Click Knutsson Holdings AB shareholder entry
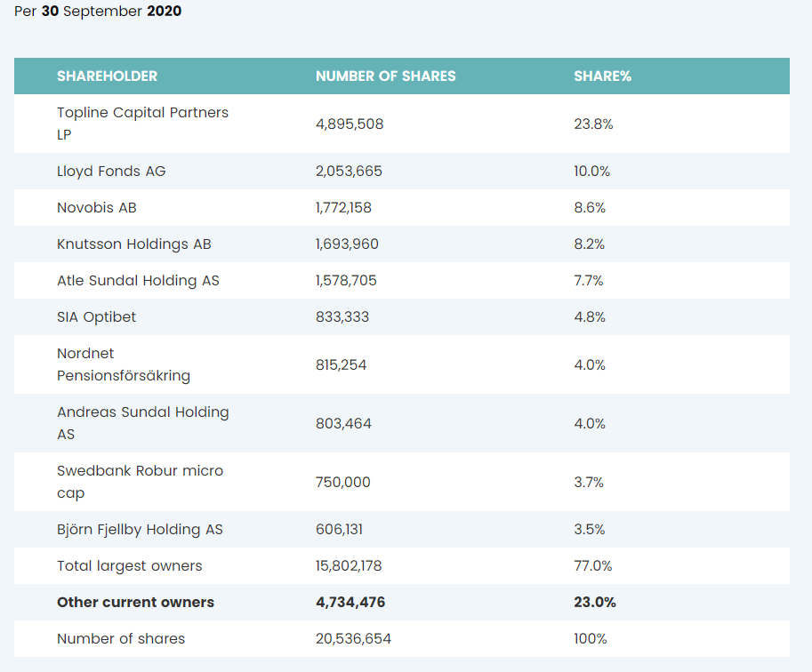Image resolution: width=812 pixels, height=672 pixels. 134,244
